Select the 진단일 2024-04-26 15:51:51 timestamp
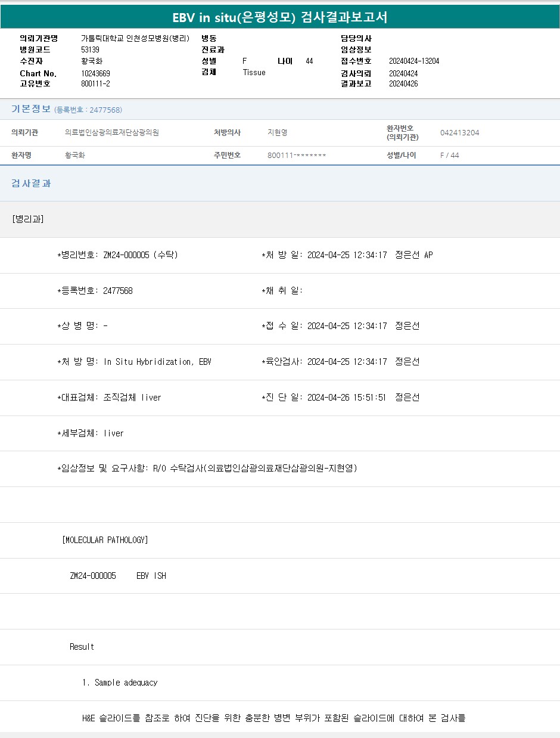The width and height of the screenshot is (560, 738). click(x=347, y=398)
